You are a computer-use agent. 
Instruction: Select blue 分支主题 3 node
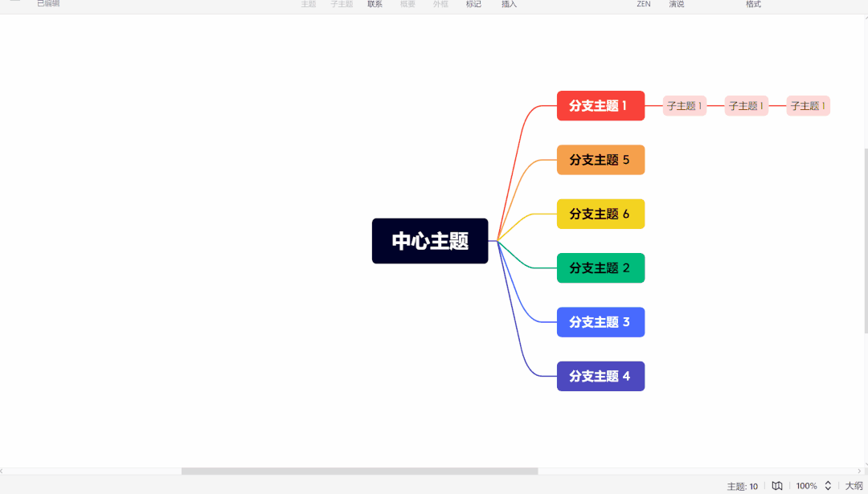coord(600,322)
